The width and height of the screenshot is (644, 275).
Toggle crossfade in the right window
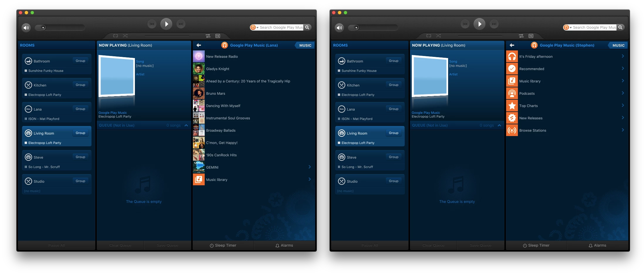pos(521,36)
